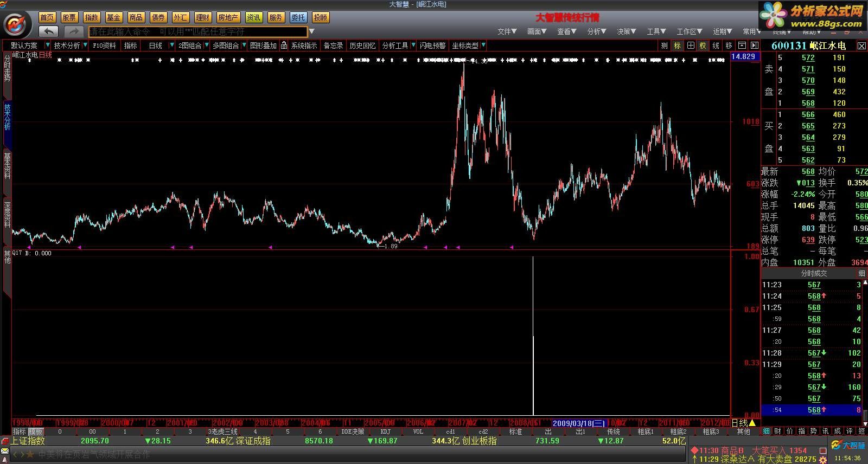Select the DDE决策 indicator tab
868x464 pixels.
353,432
